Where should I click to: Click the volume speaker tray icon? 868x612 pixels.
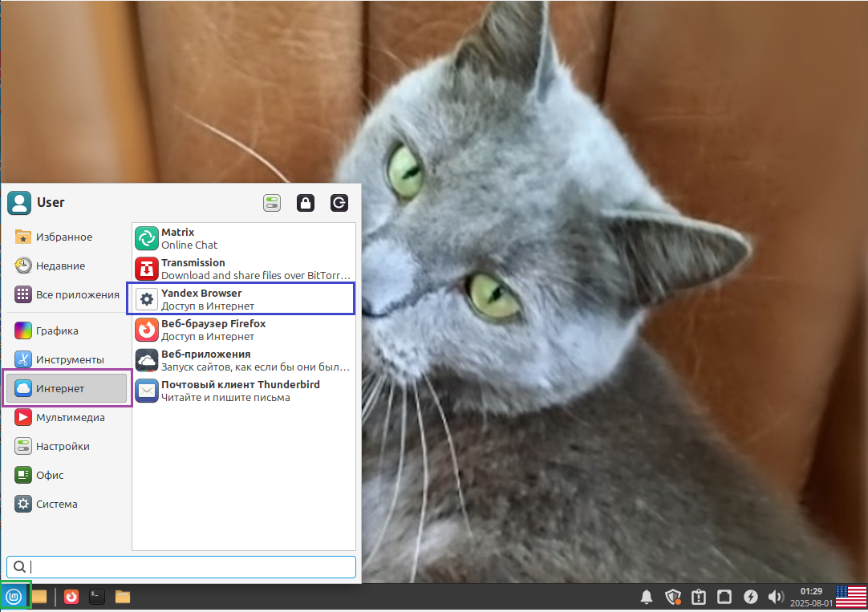(776, 596)
